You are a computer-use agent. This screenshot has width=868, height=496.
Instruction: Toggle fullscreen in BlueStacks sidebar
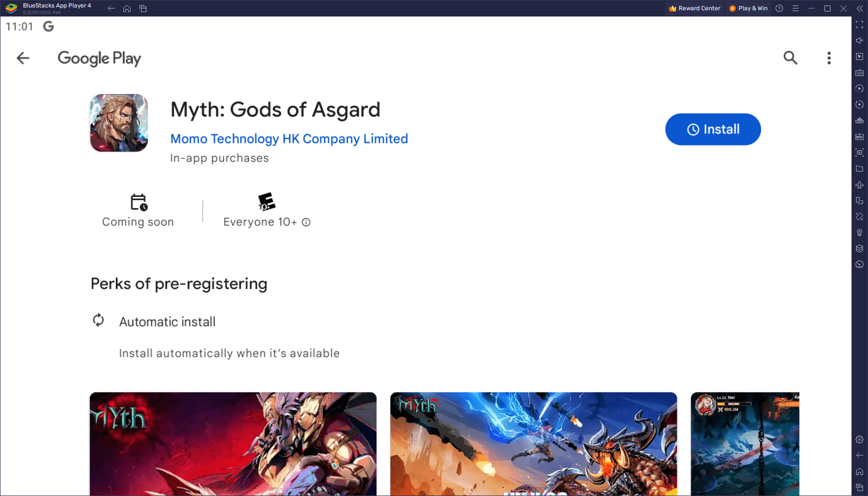pos(860,24)
